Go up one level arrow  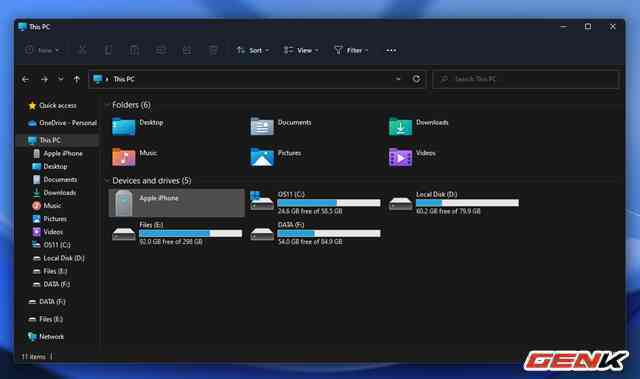click(x=76, y=79)
